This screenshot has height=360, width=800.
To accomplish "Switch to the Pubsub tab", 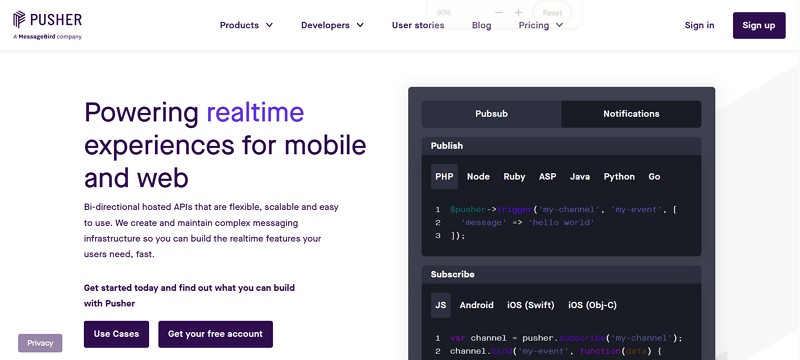I will [x=491, y=114].
